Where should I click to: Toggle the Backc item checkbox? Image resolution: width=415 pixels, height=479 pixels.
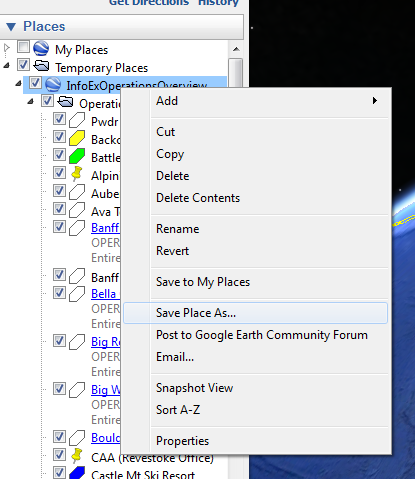59,137
